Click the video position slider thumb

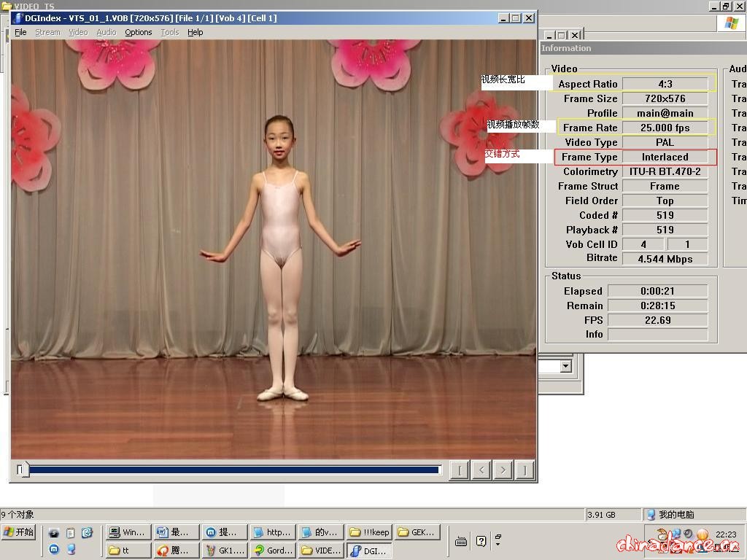point(24,470)
